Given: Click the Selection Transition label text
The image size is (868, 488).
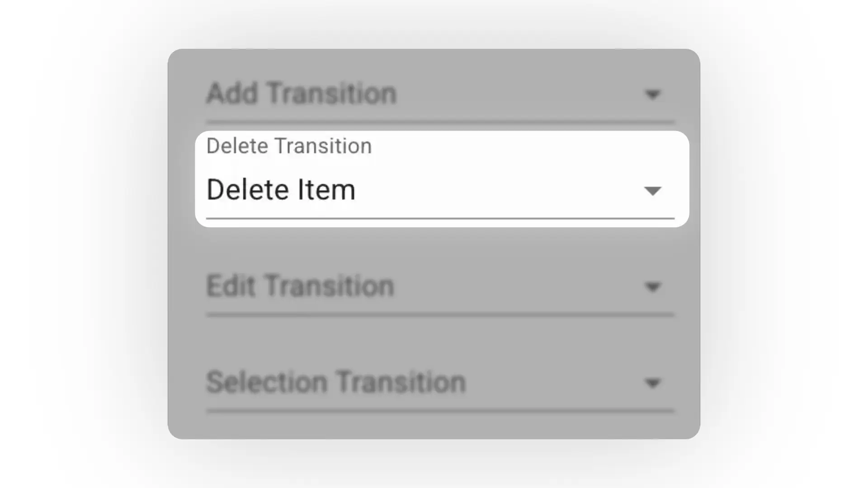Looking at the screenshot, I should pos(335,382).
